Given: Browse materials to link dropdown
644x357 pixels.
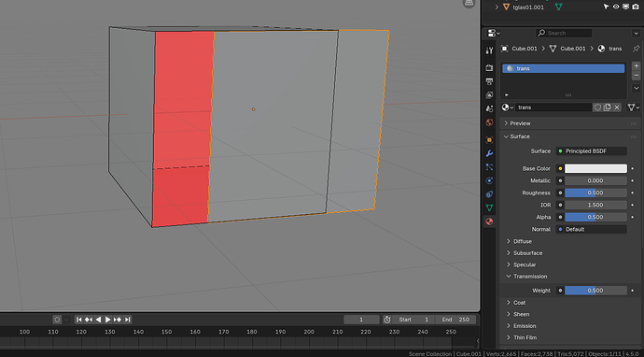Looking at the screenshot, I should click(508, 107).
